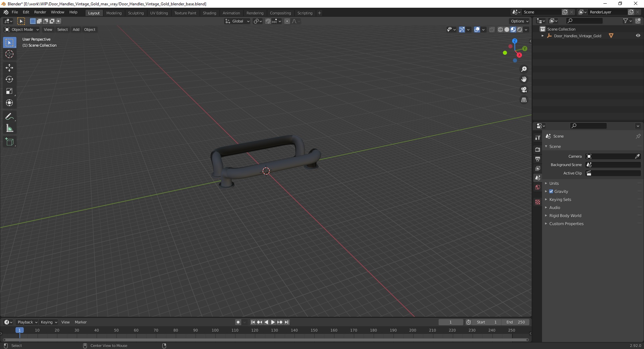This screenshot has height=349, width=644.
Task: Open the viewport Add menu
Action: pos(76,30)
